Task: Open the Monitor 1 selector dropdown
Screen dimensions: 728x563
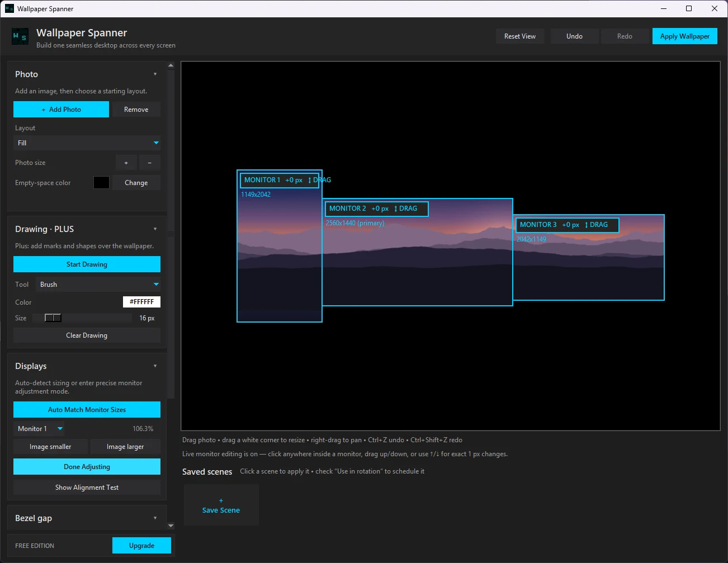Action: (39, 429)
